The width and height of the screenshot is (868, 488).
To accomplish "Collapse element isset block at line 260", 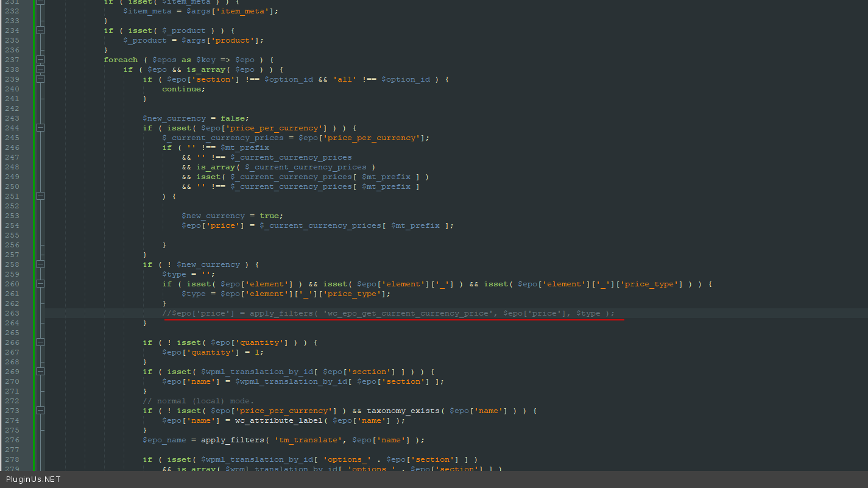I will pyautogui.click(x=40, y=284).
